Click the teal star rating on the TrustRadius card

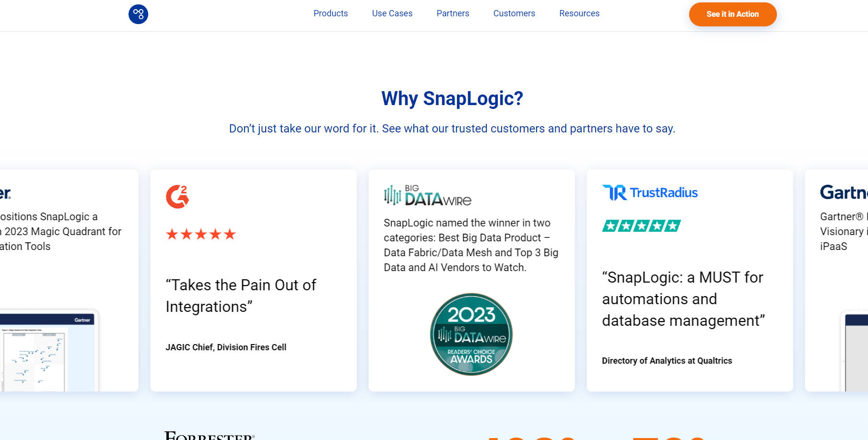(x=642, y=226)
